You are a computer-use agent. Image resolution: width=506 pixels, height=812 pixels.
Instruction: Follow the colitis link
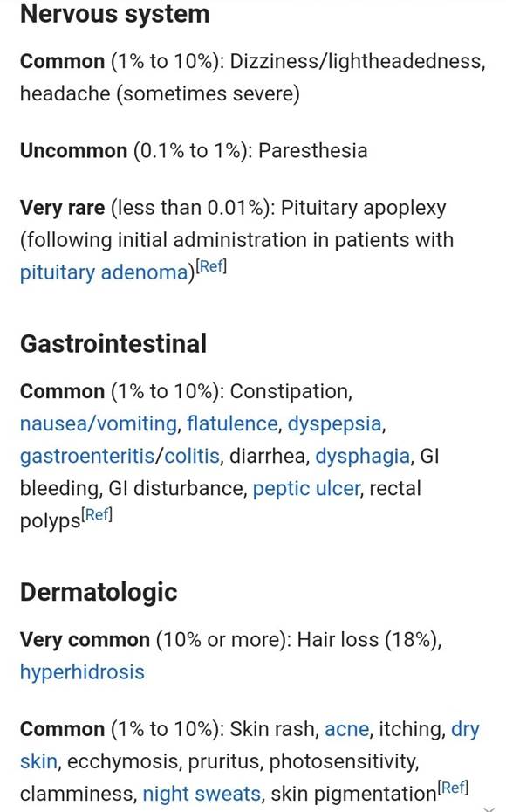point(192,457)
